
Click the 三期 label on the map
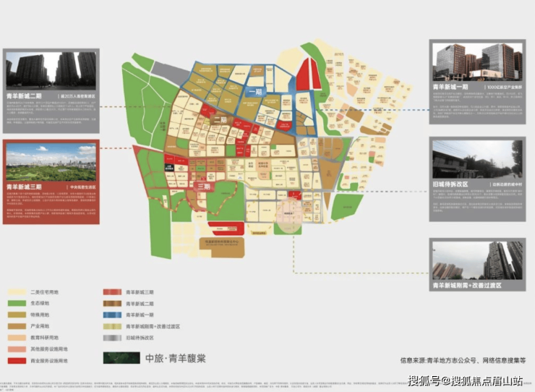[205, 185]
